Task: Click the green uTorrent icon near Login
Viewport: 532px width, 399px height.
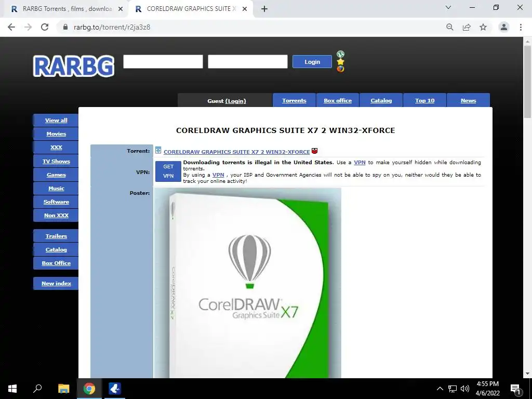Action: pos(340,54)
